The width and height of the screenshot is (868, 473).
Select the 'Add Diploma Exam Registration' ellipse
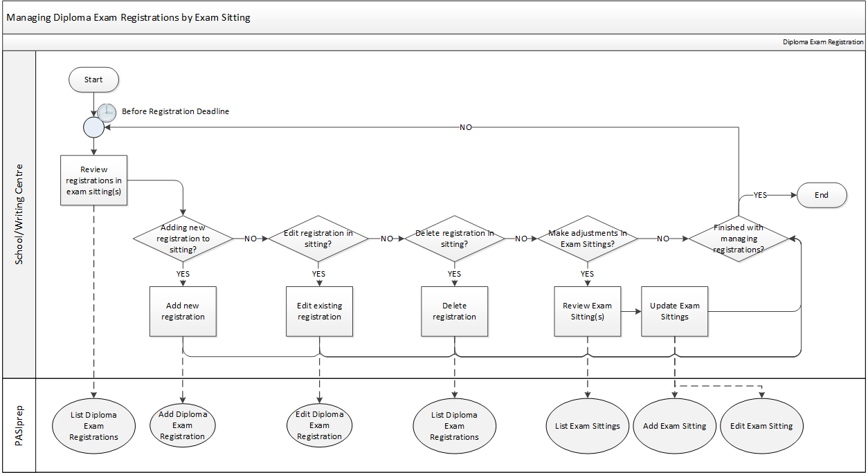183,425
